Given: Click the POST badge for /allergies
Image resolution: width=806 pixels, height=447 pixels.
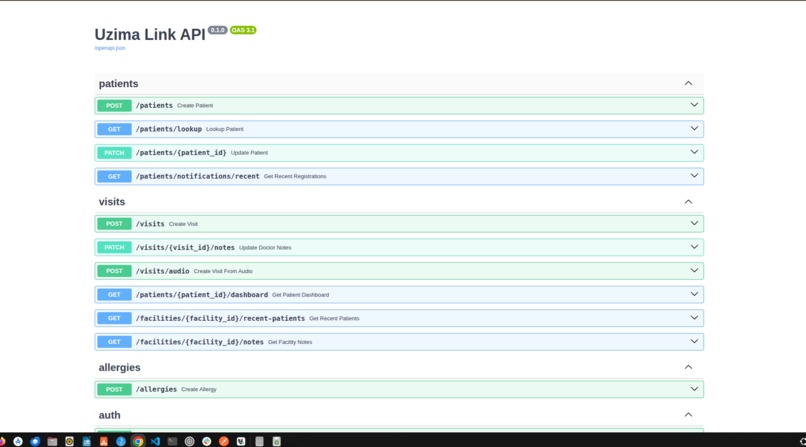Looking at the screenshot, I should coord(114,389).
